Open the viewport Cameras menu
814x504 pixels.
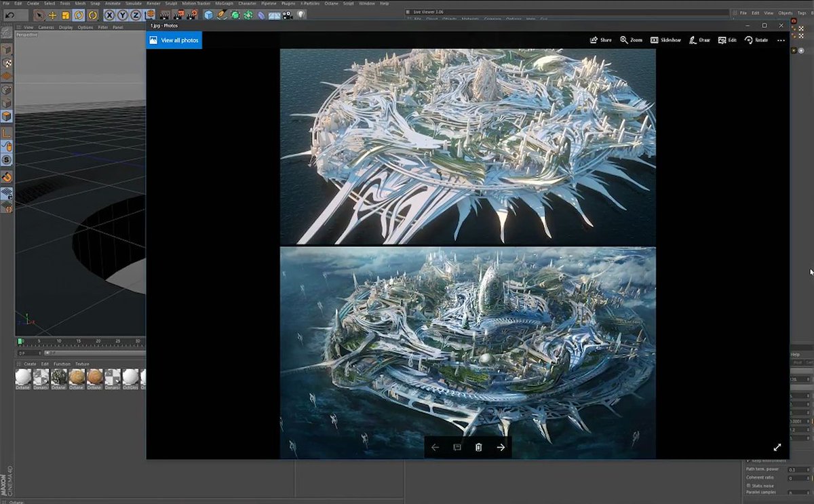tap(45, 27)
